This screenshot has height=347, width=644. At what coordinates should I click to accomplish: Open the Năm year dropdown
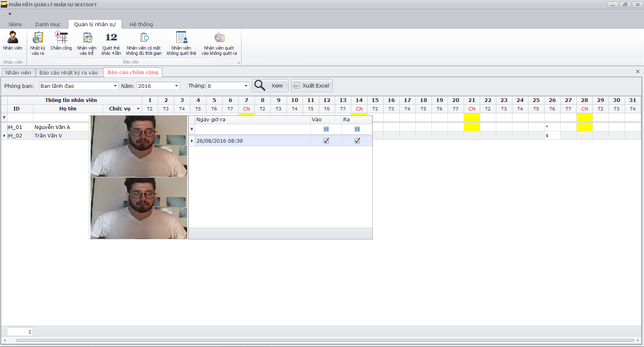coord(176,86)
